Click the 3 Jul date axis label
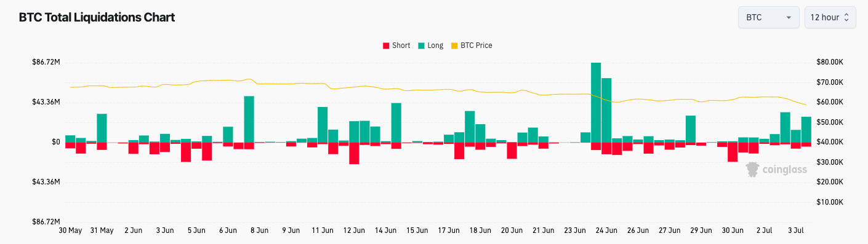The height and width of the screenshot is (244, 868). point(798,230)
